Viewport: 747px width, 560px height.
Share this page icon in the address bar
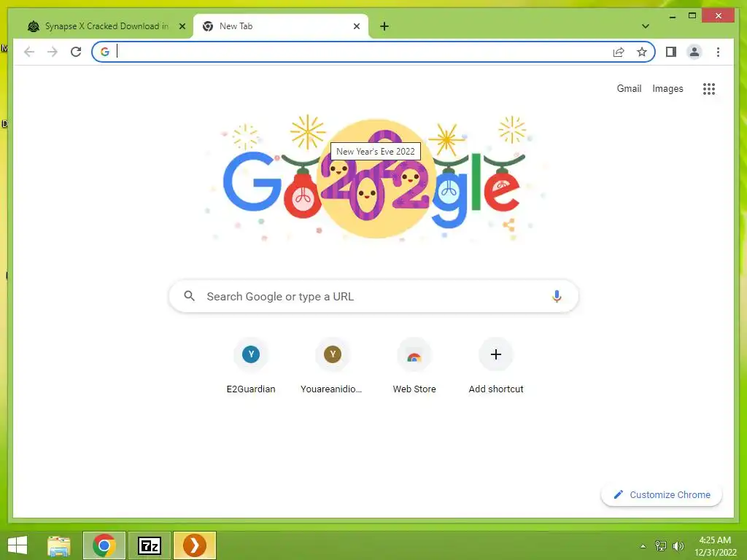pyautogui.click(x=619, y=52)
